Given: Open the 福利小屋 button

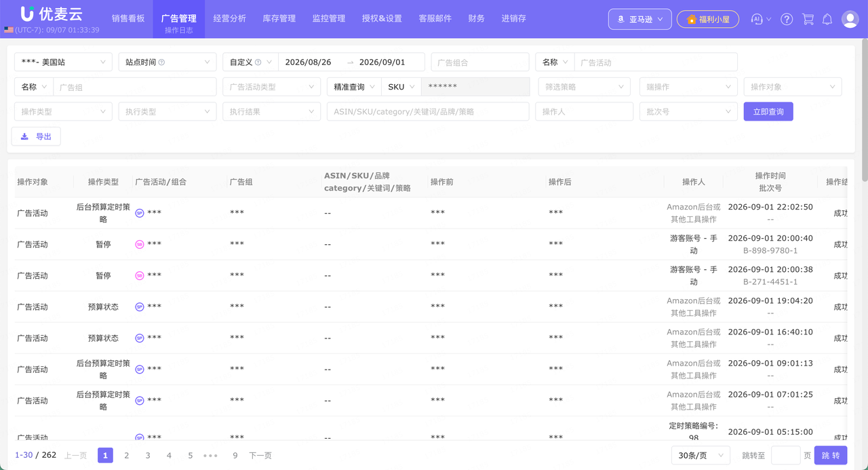Looking at the screenshot, I should (708, 19).
